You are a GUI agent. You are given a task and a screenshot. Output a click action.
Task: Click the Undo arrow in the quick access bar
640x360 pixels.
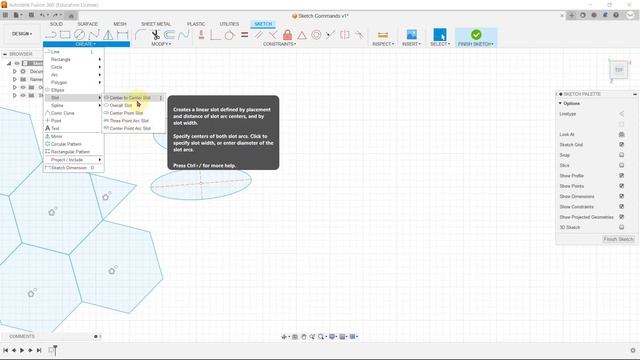tap(43, 15)
